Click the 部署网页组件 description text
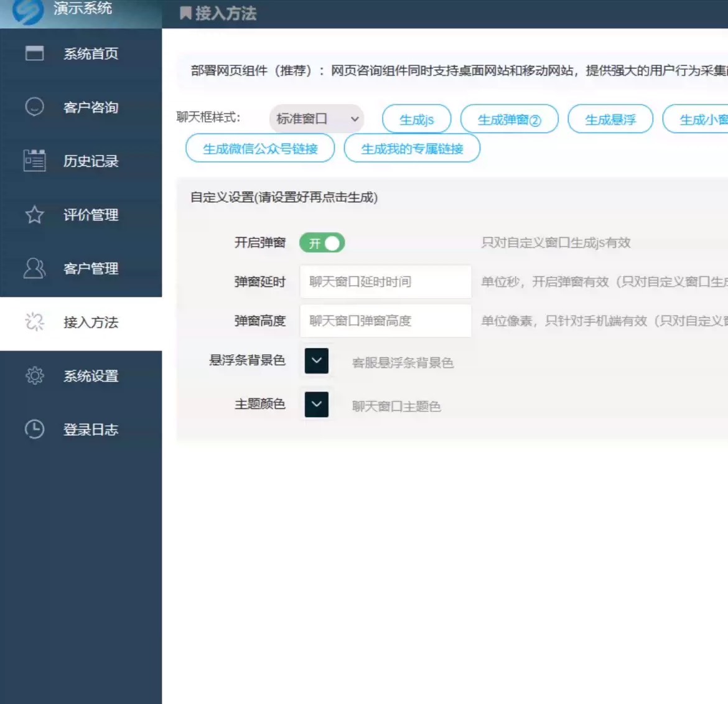Image resolution: width=728 pixels, height=704 pixels. point(459,70)
